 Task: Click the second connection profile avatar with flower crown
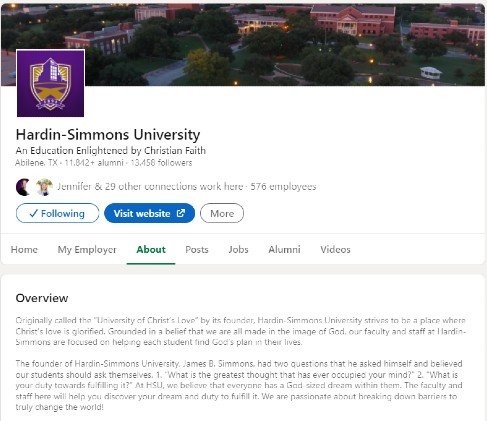(x=44, y=187)
